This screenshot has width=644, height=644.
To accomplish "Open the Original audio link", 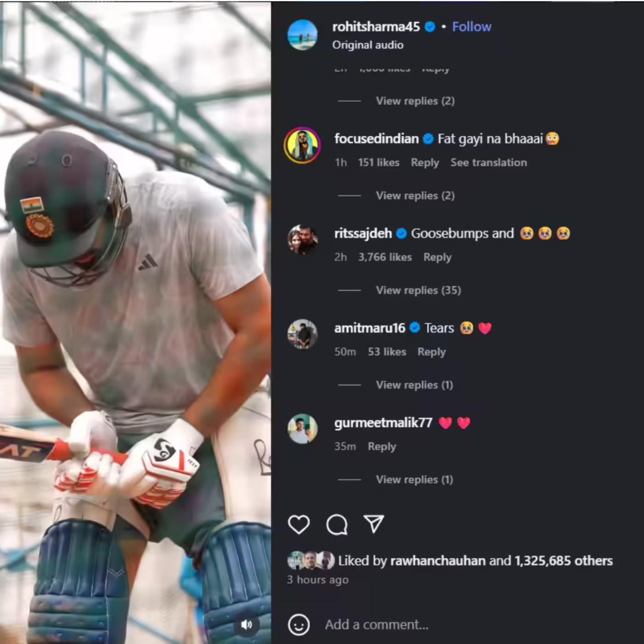I will tap(368, 45).
